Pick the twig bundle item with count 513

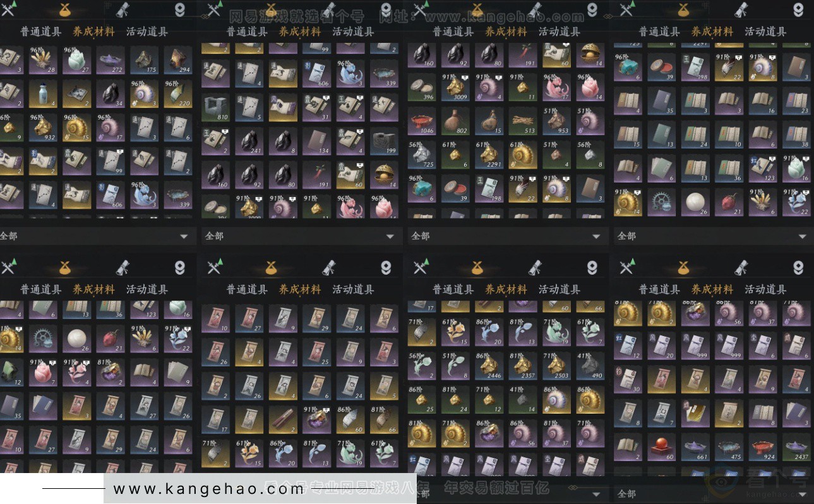click(522, 121)
